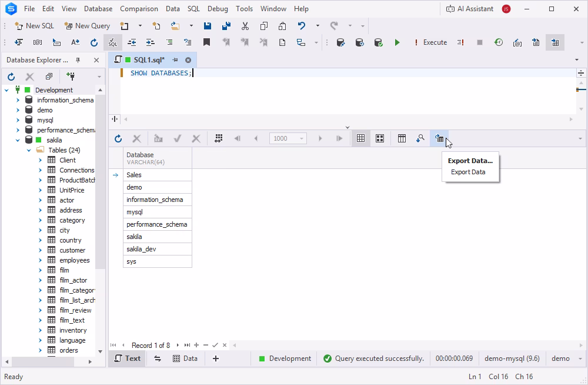The image size is (588, 385).
Task: Open the Tools menu
Action: tap(244, 9)
